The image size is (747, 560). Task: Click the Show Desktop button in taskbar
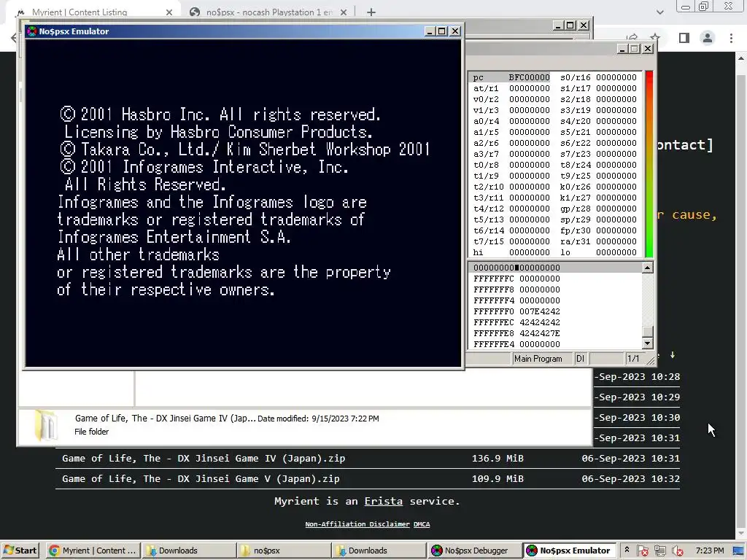[738, 551]
